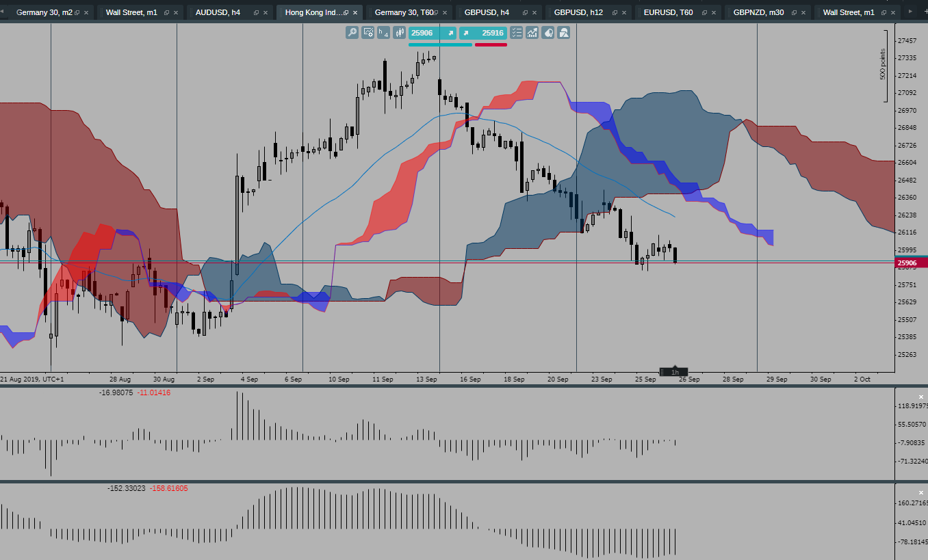Click the red 25906 current price label
Image resolution: width=928 pixels, height=560 pixels.
point(911,263)
